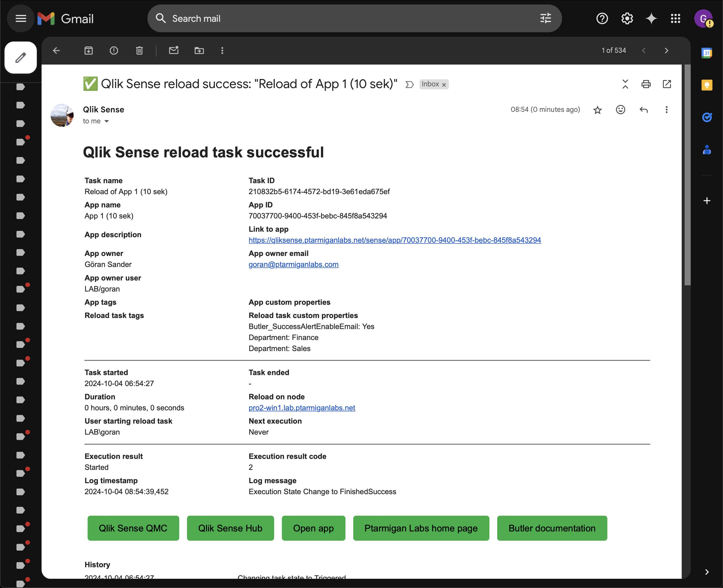The height and width of the screenshot is (588, 723).
Task: Go to the older email arrow
Action: [666, 51]
